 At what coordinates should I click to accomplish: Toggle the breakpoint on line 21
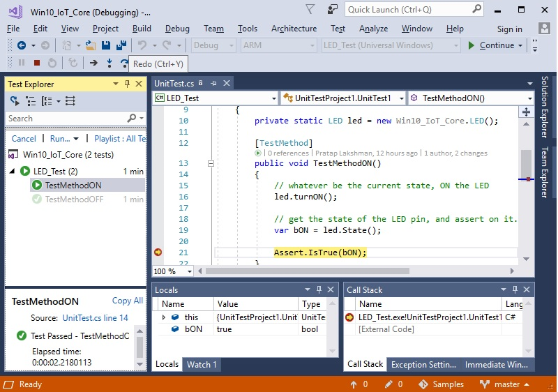pos(158,252)
